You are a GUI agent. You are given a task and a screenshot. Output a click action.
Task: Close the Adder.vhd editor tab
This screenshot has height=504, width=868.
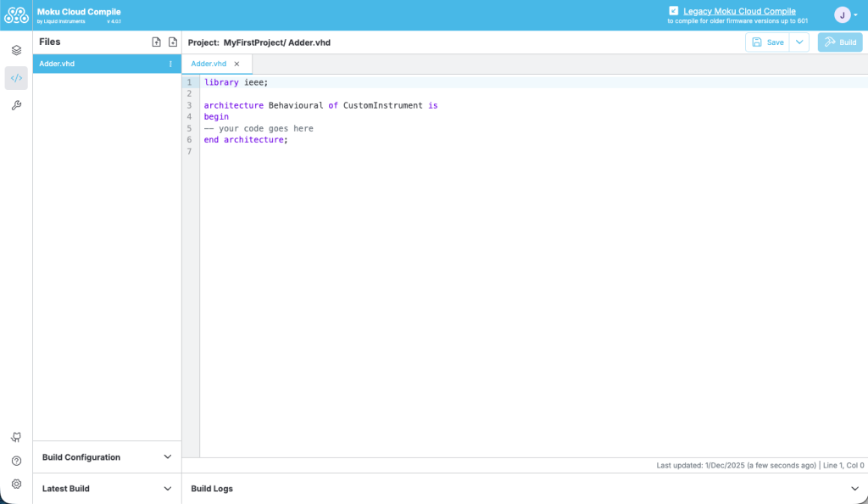point(236,64)
